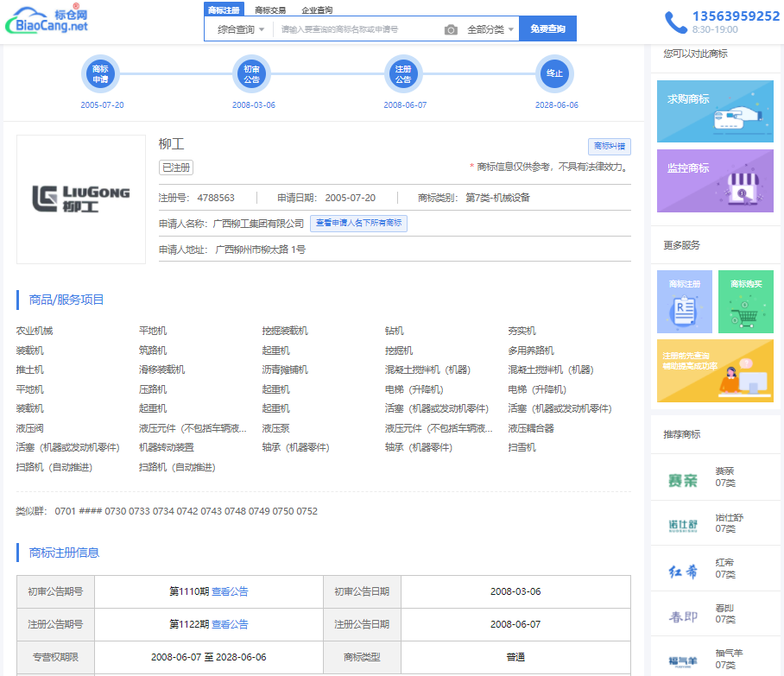Click 专营权期限 value 2008-06-07 至 2028-06-06
Image resolution: width=784 pixels, height=676 pixels.
(208, 657)
